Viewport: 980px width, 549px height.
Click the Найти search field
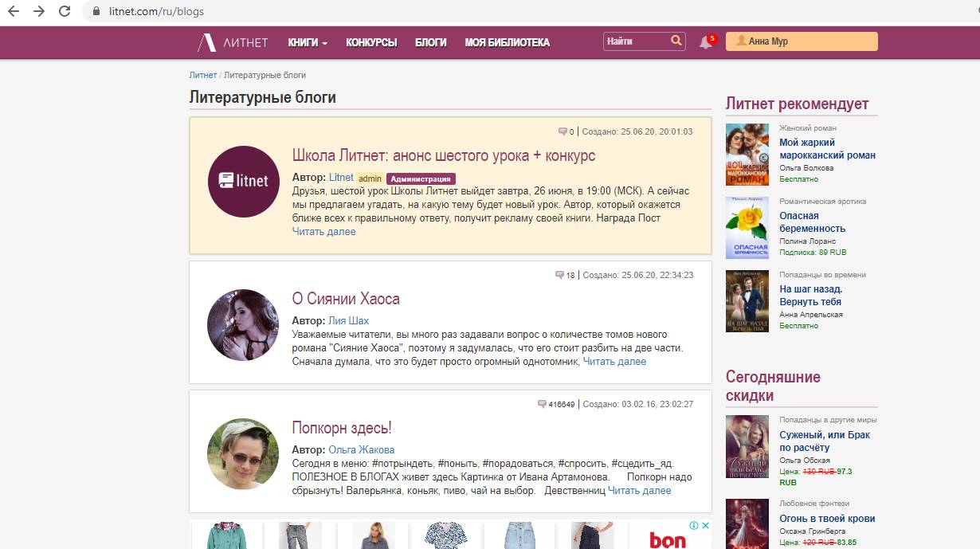coord(635,41)
